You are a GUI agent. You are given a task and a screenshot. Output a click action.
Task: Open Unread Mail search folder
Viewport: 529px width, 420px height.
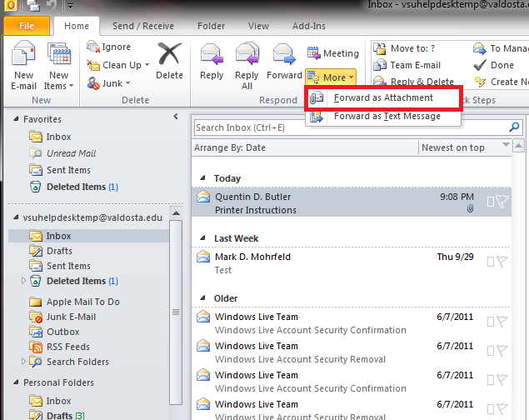[x=62, y=153]
